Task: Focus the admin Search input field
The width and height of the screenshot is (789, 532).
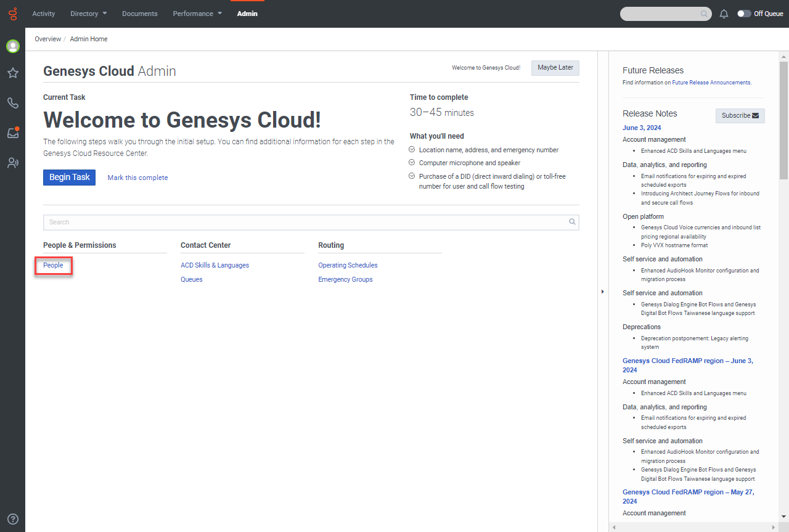Action: [x=311, y=222]
